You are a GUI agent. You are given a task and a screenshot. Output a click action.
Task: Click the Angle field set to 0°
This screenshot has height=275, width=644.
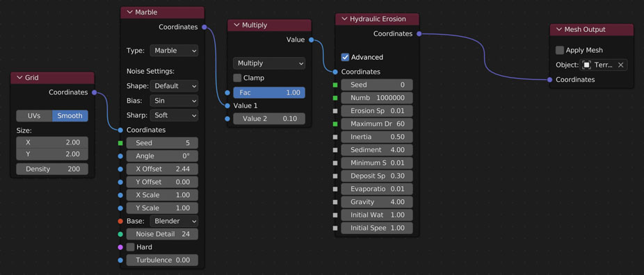(162, 156)
